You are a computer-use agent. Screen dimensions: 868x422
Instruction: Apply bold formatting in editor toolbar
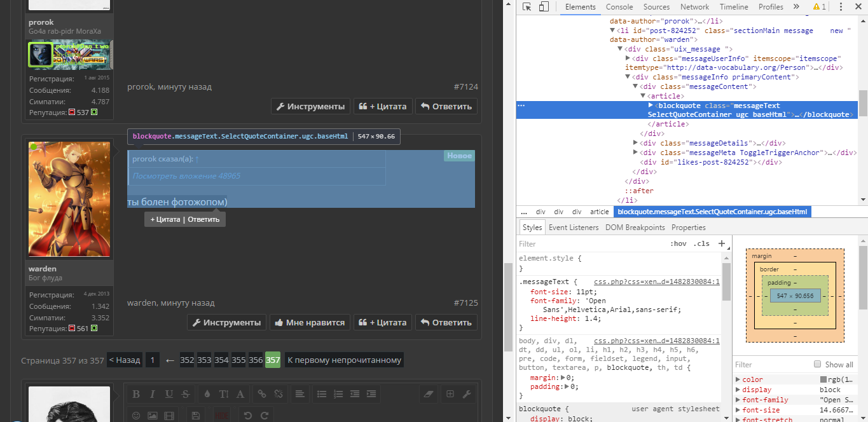click(x=135, y=394)
